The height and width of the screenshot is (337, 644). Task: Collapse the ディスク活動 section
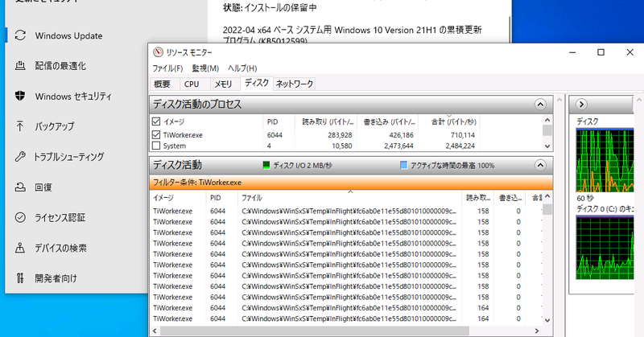point(540,165)
